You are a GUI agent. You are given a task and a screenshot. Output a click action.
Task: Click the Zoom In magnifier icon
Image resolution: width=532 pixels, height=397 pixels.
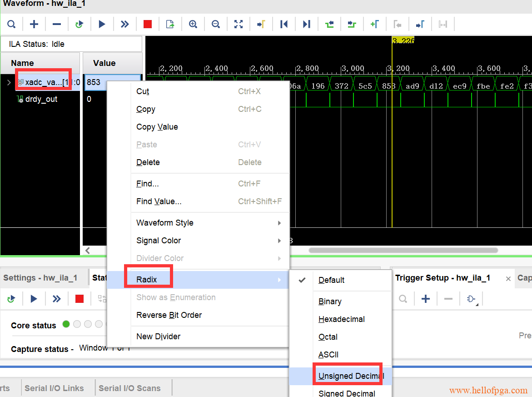tap(193, 25)
